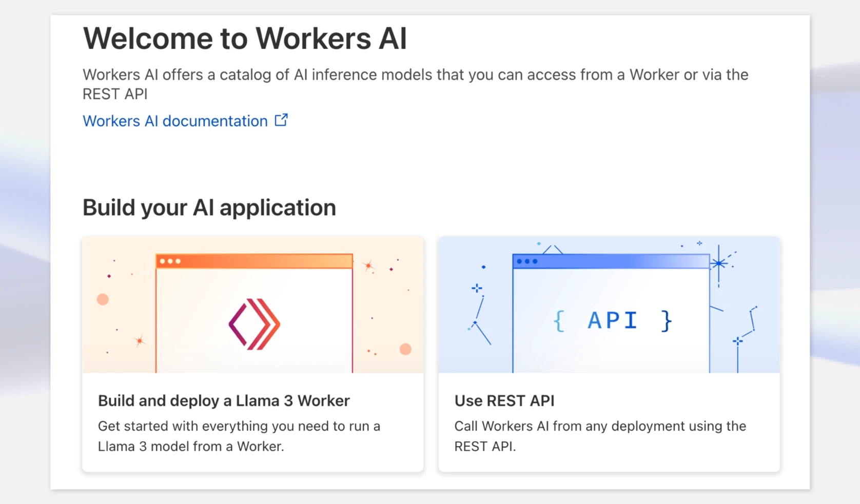Click the Build your AI application heading
The width and height of the screenshot is (860, 504).
(209, 207)
